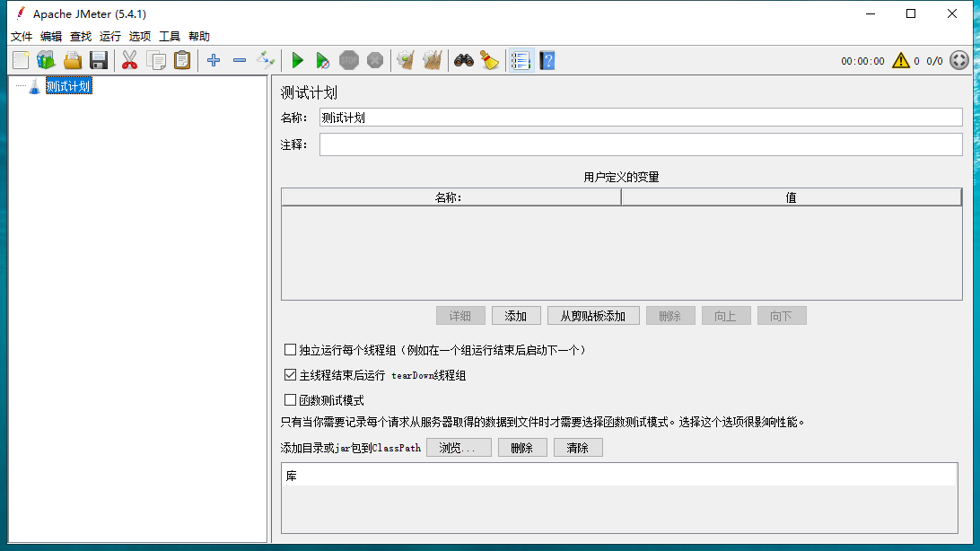980x551 pixels.
Task: Click 删除 button beside 浏览...
Action: [x=522, y=448]
